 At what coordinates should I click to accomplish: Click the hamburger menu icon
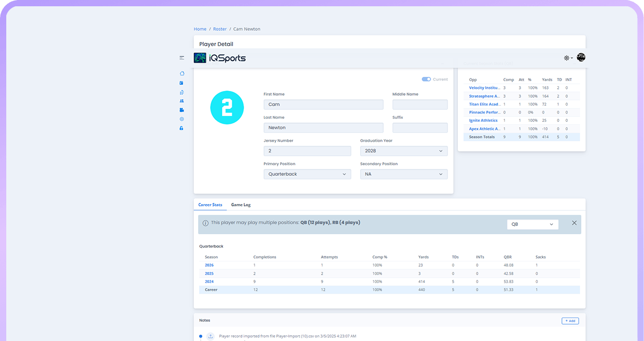click(x=182, y=58)
